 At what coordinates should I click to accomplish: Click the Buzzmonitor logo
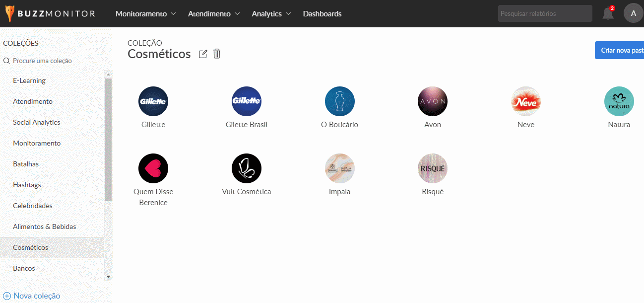click(x=50, y=13)
